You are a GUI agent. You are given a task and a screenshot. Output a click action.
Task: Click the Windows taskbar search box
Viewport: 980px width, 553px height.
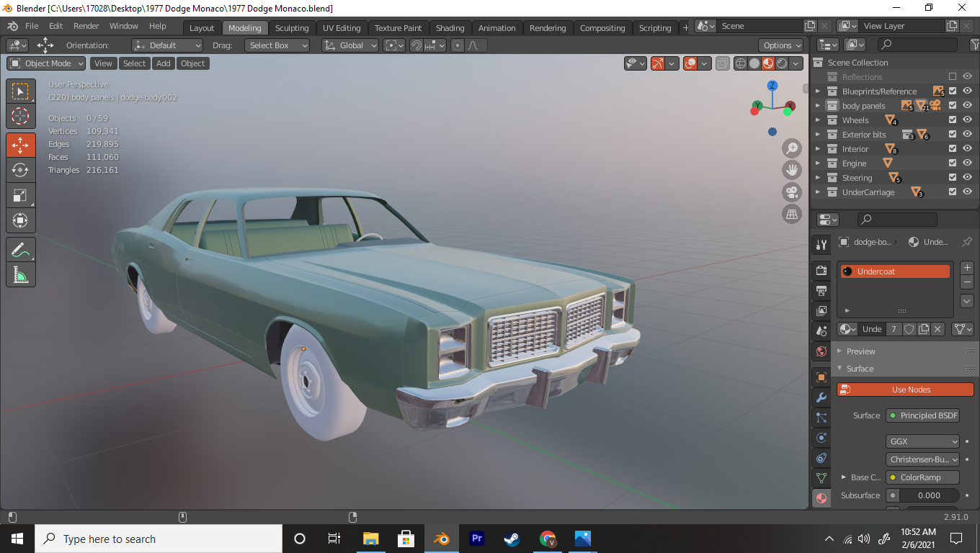(159, 539)
